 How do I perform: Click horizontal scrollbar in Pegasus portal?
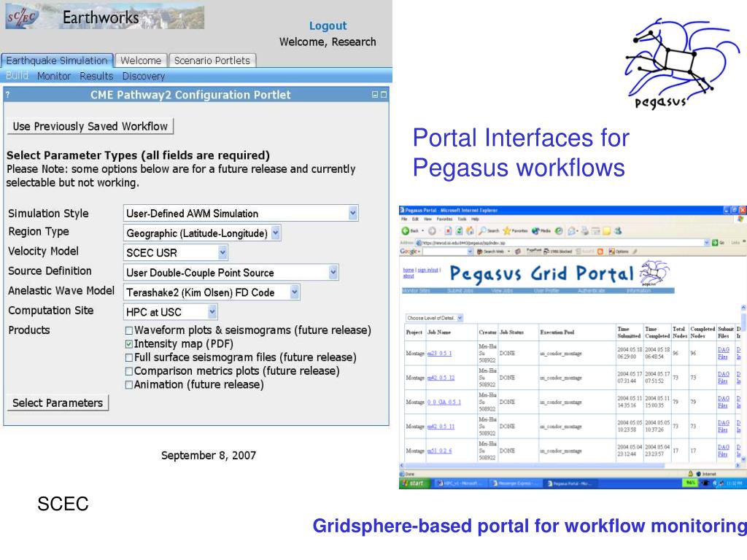pos(533,465)
